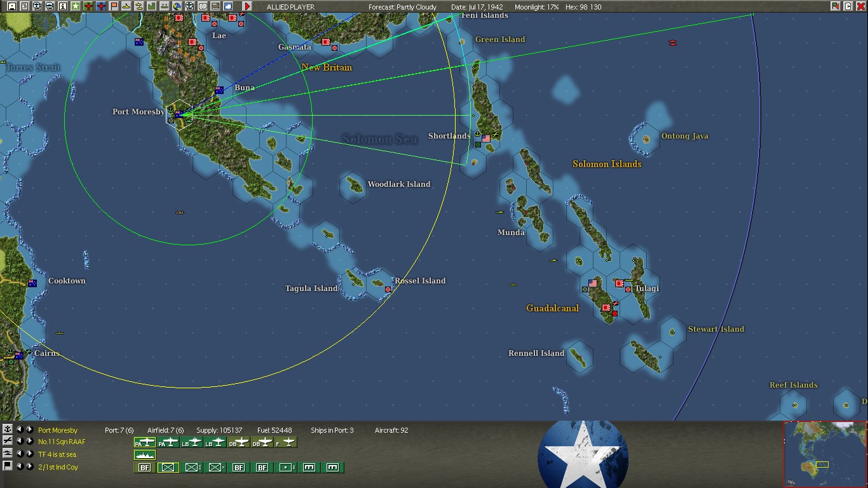Screen dimensions: 868x488
Task: Select the second PA air unit icon
Action: tap(168, 442)
